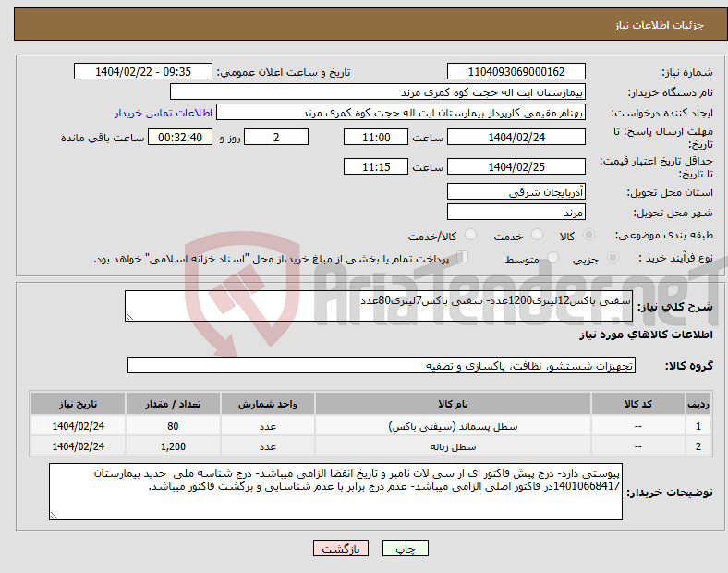Open اطلاعات تماس خریدار link
Image resolution: width=728 pixels, height=573 pixels.
(x=164, y=113)
